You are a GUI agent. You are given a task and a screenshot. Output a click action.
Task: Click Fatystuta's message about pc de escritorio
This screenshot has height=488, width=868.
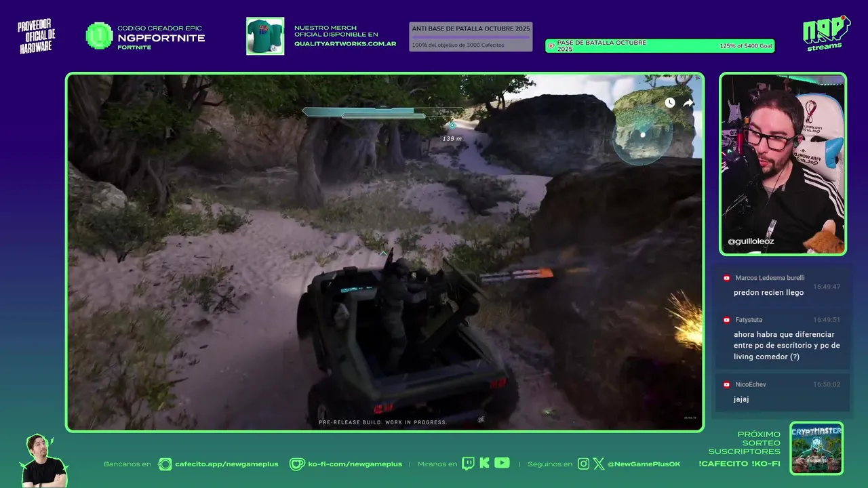tap(787, 346)
